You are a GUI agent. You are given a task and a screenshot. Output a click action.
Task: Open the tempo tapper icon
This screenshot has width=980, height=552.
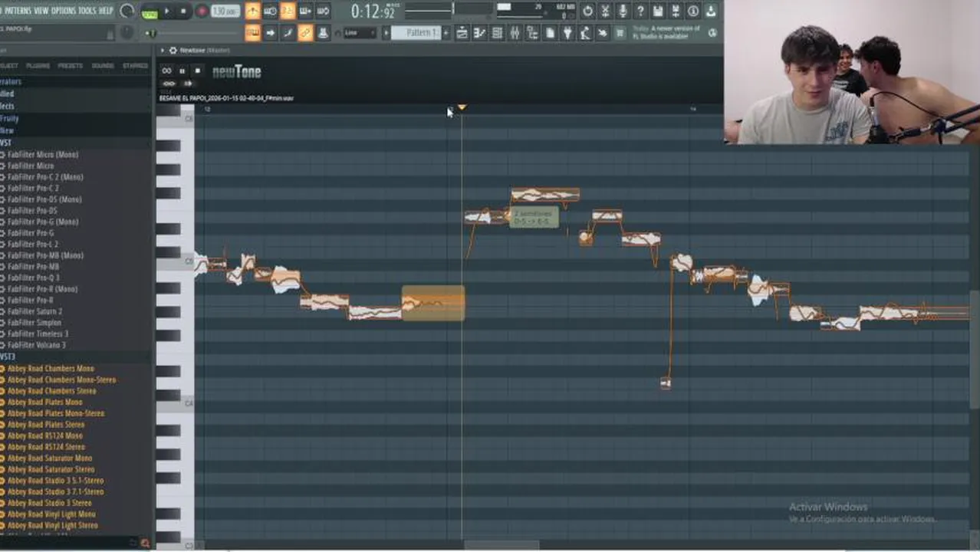click(x=585, y=33)
